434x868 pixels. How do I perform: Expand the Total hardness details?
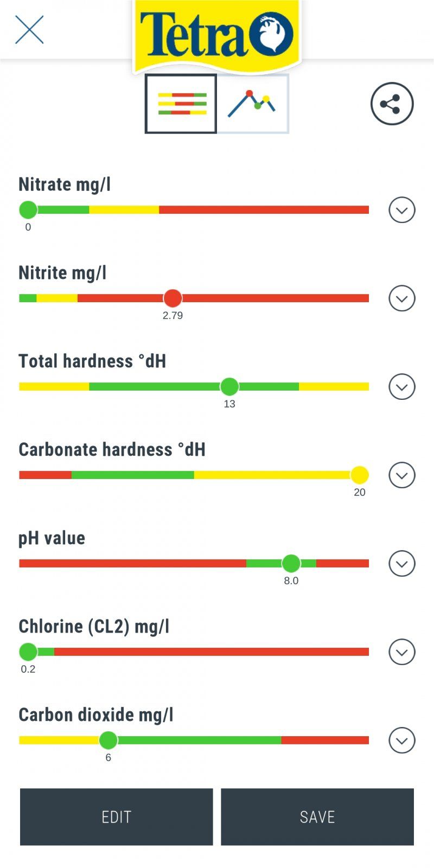coord(402,387)
